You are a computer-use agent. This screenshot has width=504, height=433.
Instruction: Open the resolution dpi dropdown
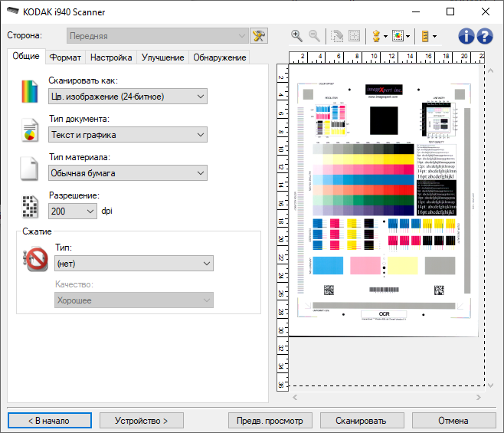73,212
